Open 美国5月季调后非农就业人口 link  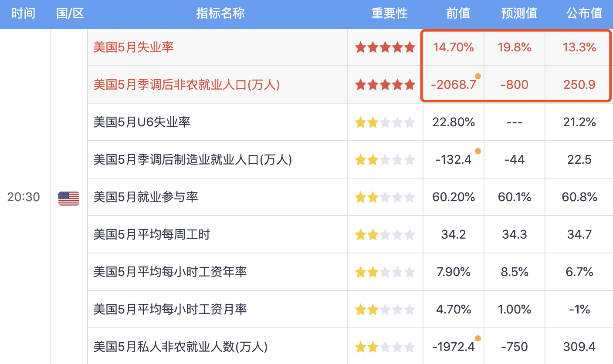pos(186,84)
